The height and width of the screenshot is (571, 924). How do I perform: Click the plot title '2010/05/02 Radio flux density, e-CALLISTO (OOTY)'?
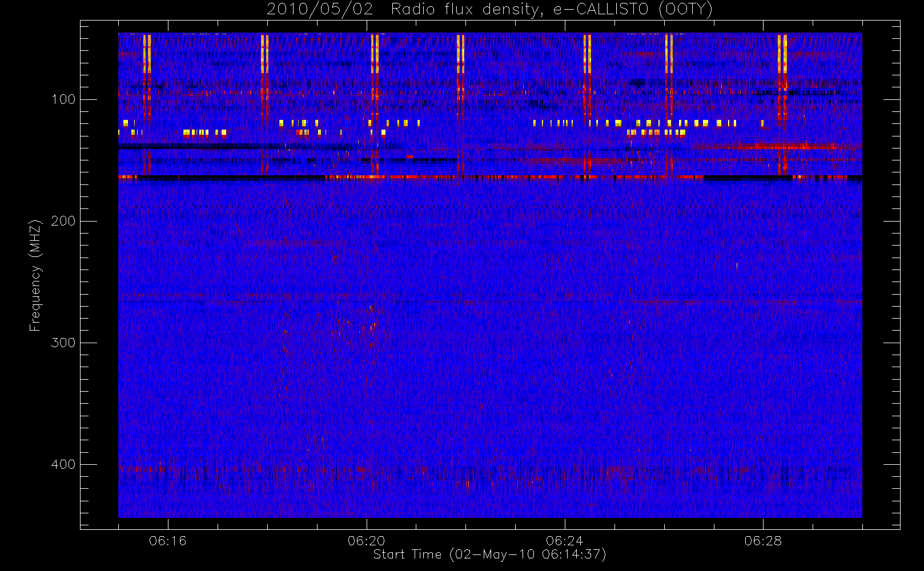coord(490,10)
